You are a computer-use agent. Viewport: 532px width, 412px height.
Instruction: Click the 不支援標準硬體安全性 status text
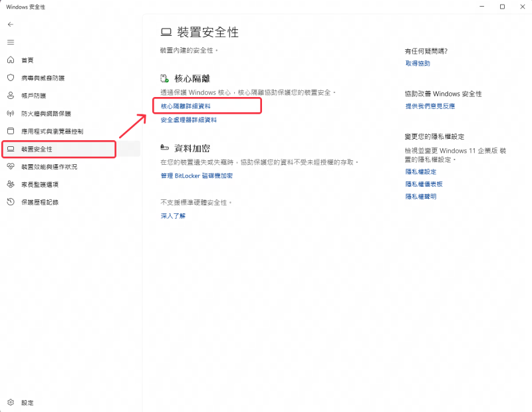tap(196, 203)
